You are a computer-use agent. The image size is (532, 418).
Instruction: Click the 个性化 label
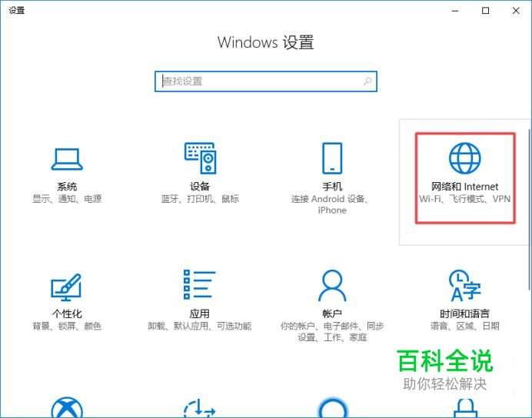tap(67, 313)
